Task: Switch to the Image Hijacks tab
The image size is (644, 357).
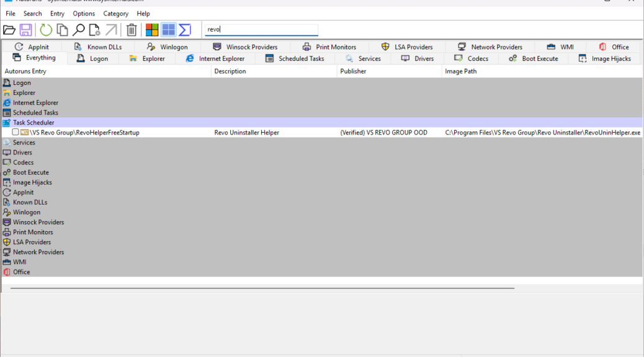Action: point(605,58)
